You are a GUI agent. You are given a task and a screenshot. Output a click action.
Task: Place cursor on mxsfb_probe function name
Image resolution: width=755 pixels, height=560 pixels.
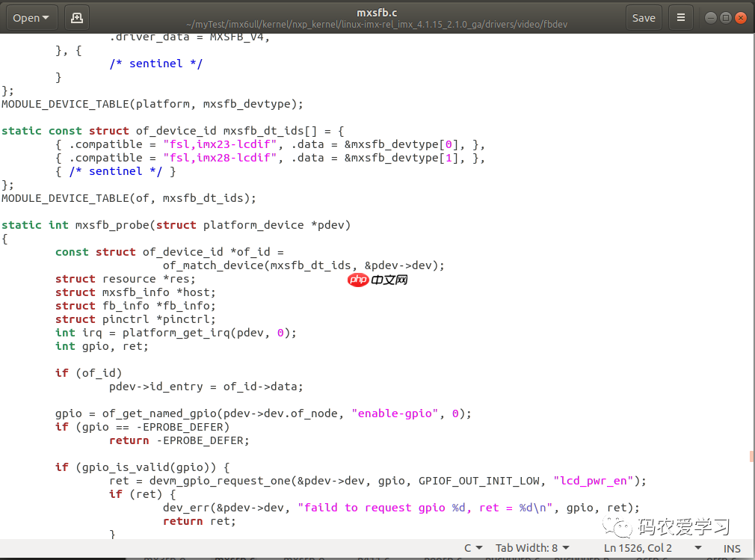pyautogui.click(x=112, y=225)
